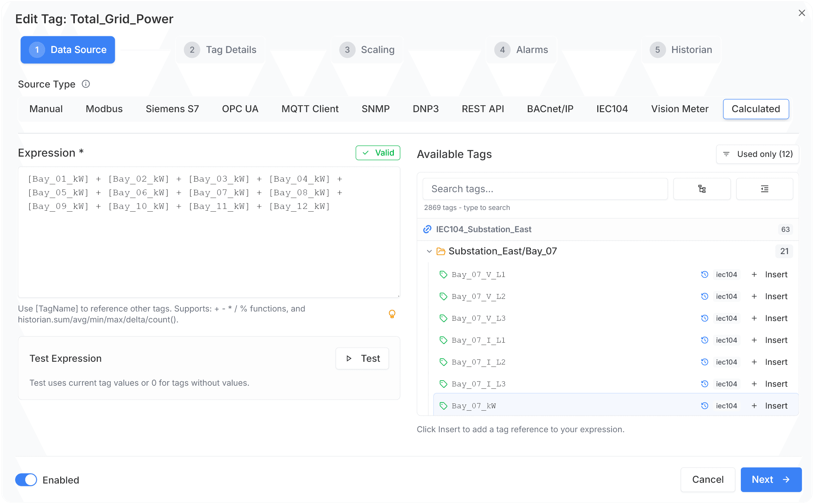Screen dimensions: 814x504
Task: Click the Test expression button
Action: [x=362, y=358]
